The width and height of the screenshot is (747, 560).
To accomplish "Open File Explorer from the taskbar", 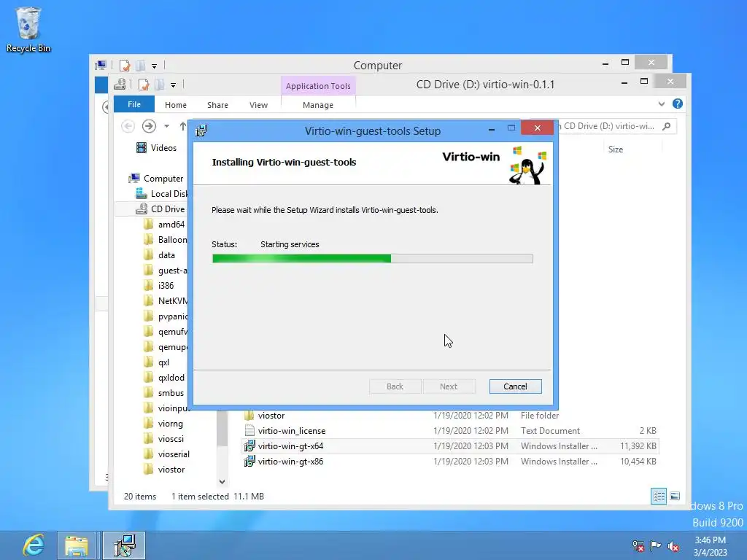I will [77, 545].
